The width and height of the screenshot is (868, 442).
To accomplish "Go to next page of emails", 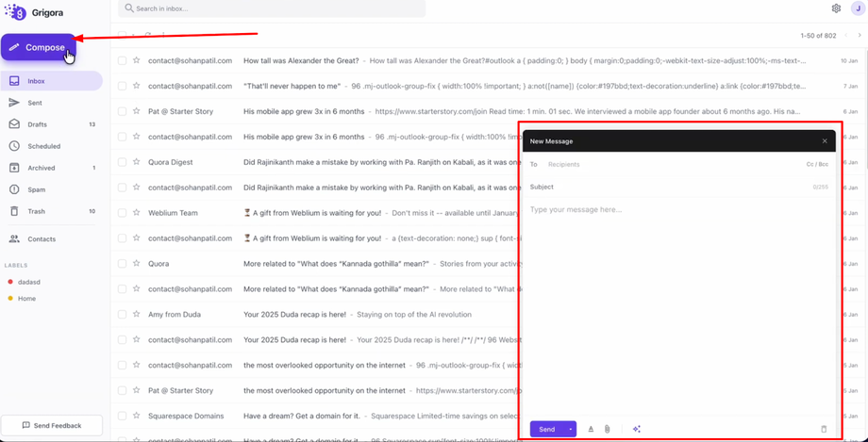I will (860, 36).
